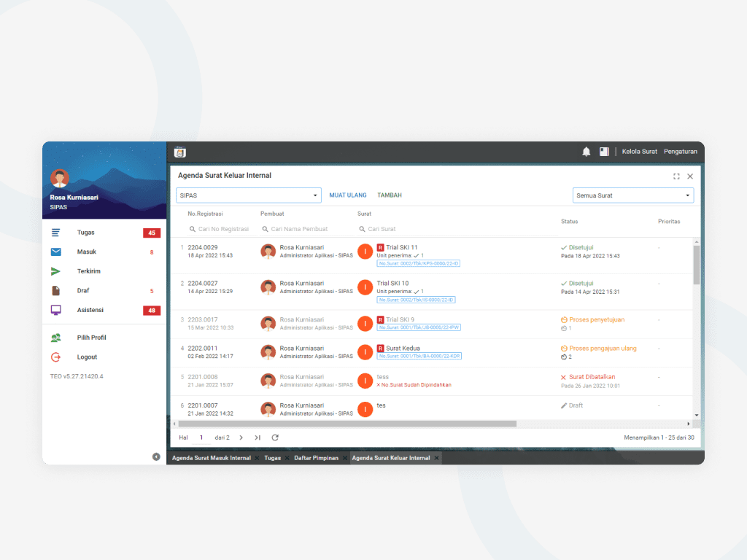747x560 pixels.
Task: Click the MUAT ULANG button
Action: [348, 195]
